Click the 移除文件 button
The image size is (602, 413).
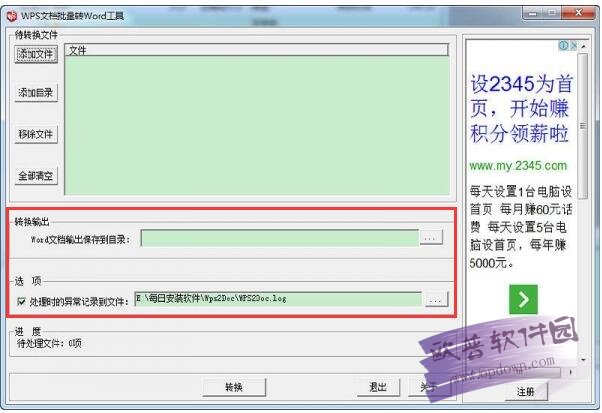click(36, 134)
